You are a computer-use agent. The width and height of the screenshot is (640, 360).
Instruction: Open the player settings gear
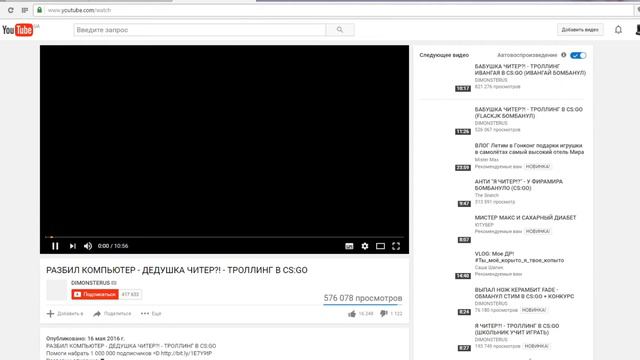click(364, 246)
